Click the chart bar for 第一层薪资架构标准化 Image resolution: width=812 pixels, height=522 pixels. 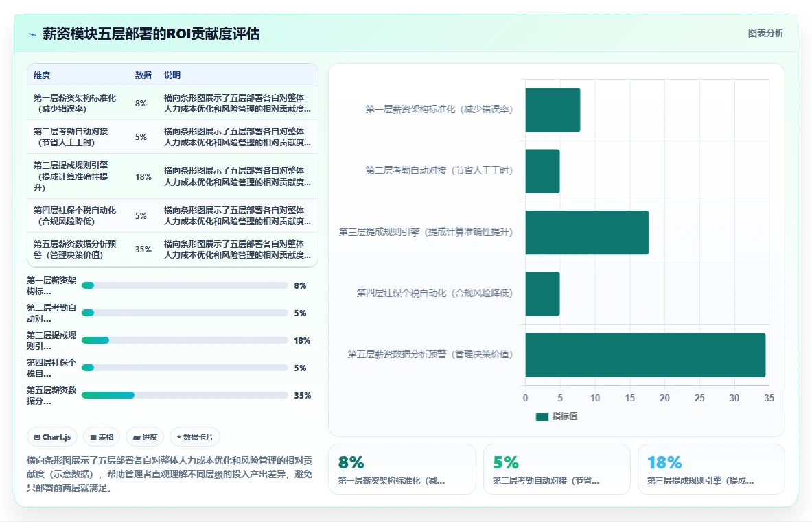pyautogui.click(x=553, y=110)
